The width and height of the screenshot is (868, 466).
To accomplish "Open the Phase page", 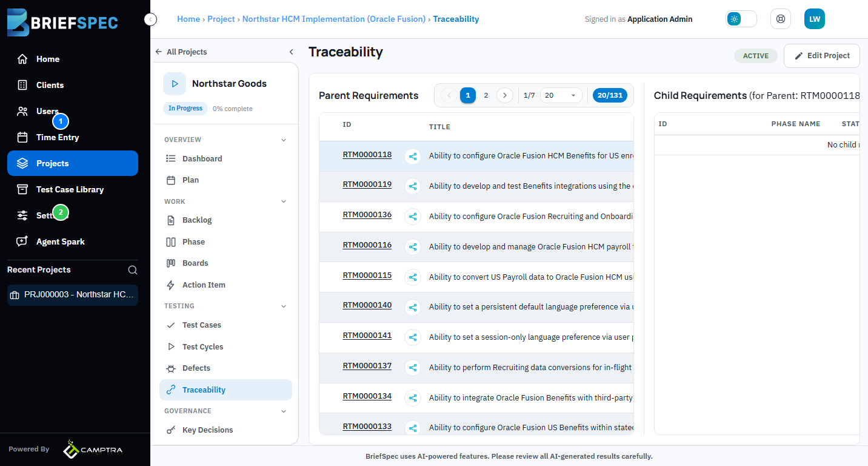I will 225,242.
